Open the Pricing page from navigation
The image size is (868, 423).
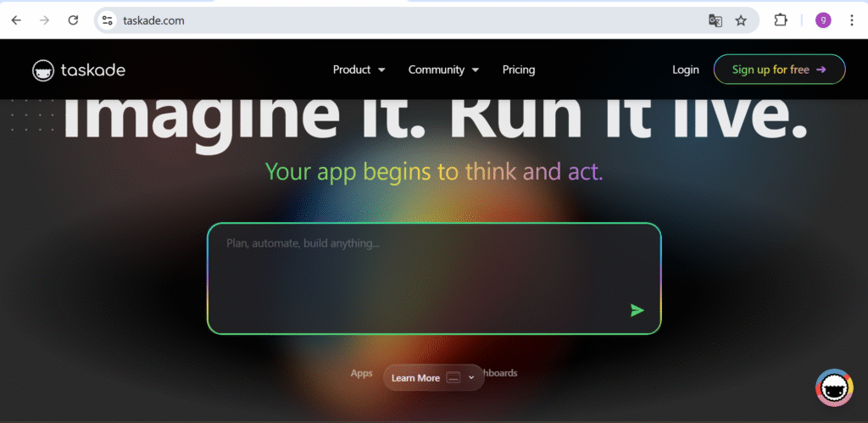pos(519,70)
